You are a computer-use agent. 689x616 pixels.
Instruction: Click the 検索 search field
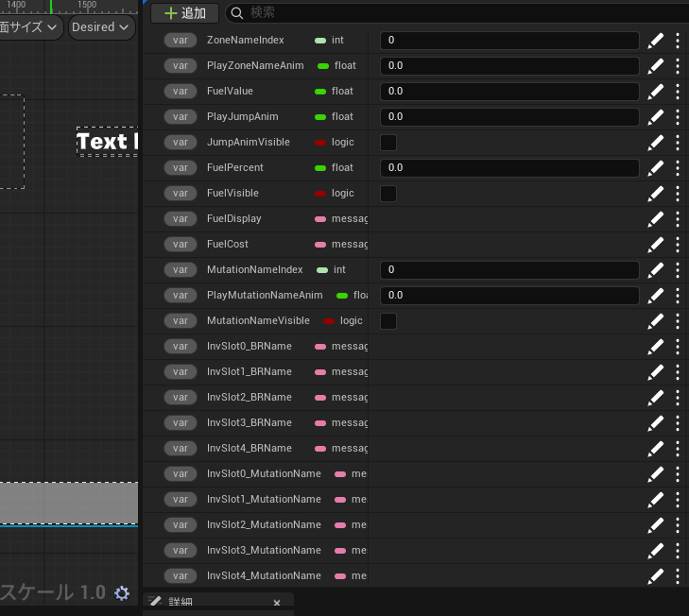[x=457, y=13]
